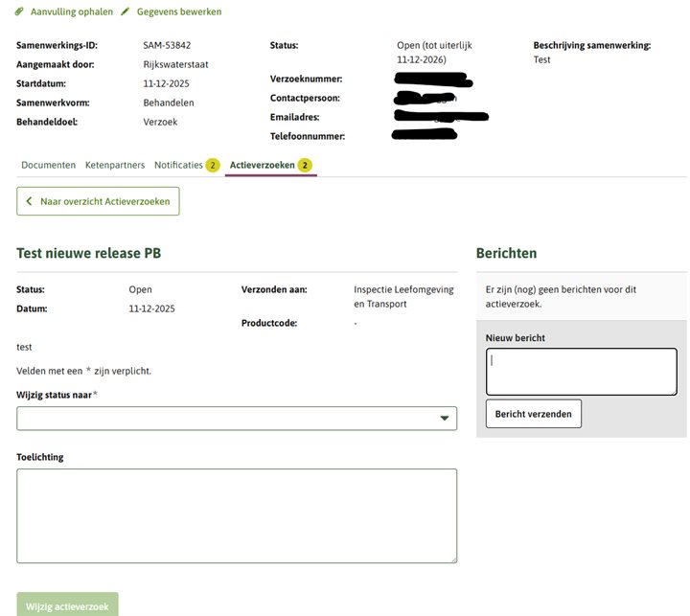Click the paperclip icon next to Aanvulling ophalen
The width and height of the screenshot is (690, 616).
tap(19, 11)
